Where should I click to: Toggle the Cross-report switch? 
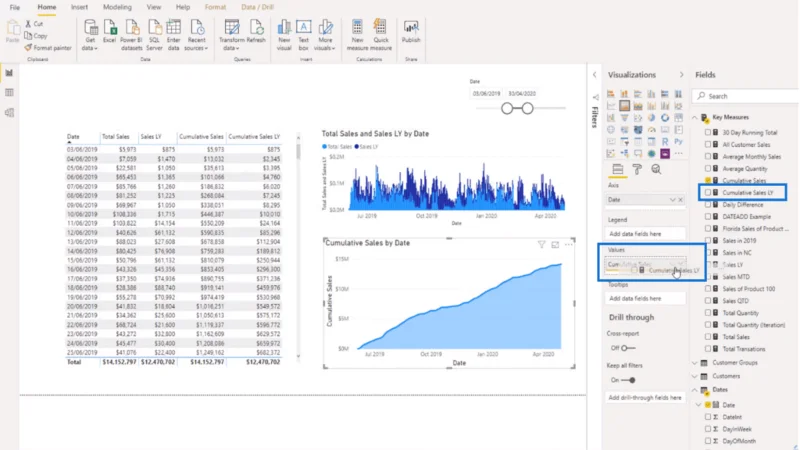pyautogui.click(x=628, y=348)
